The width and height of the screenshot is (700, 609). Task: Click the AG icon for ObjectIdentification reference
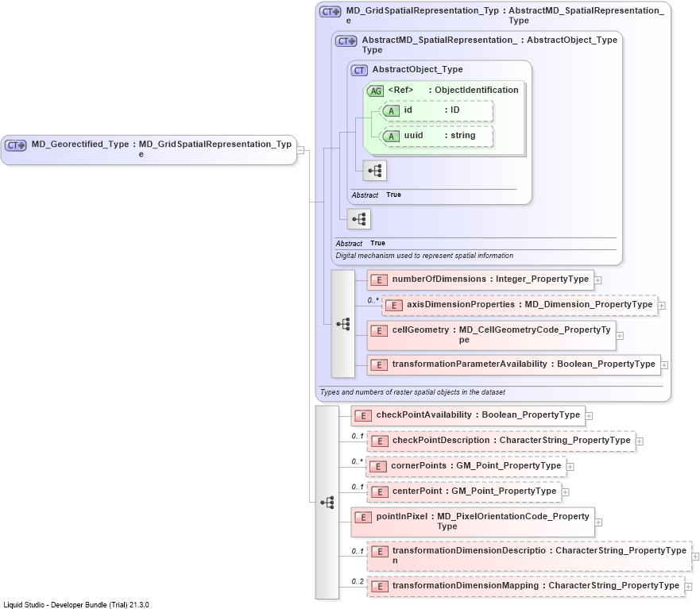click(375, 91)
